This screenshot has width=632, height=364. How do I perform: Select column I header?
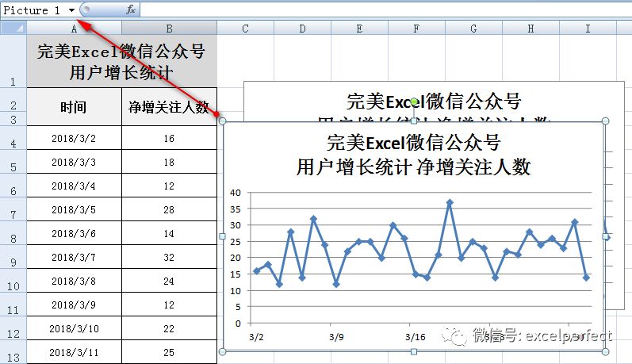click(x=588, y=29)
